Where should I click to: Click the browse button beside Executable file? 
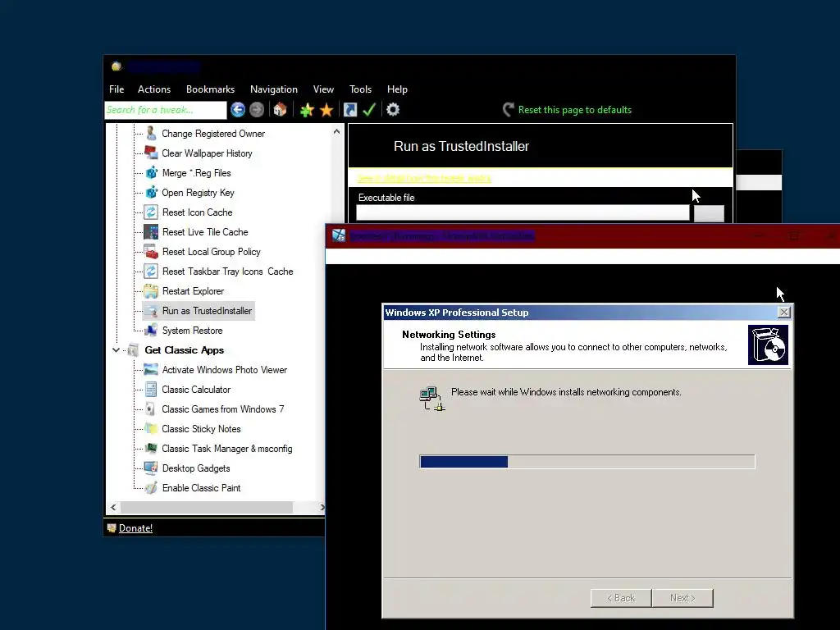709,213
